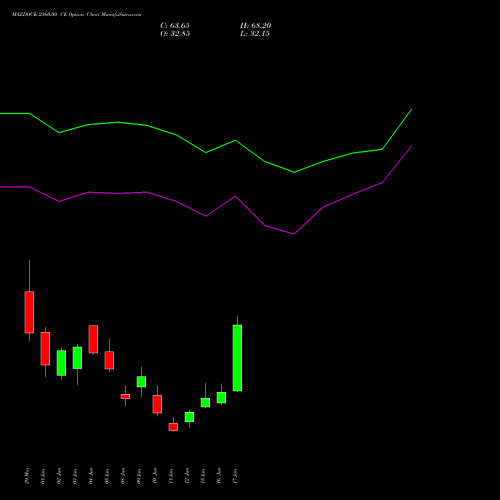Screen dimensions: 500x500
Task: Select the open value O: 32.85
Action: click(x=175, y=34)
